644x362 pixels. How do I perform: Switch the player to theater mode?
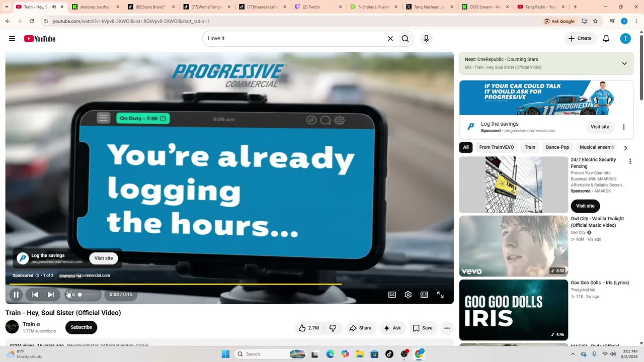click(424, 295)
